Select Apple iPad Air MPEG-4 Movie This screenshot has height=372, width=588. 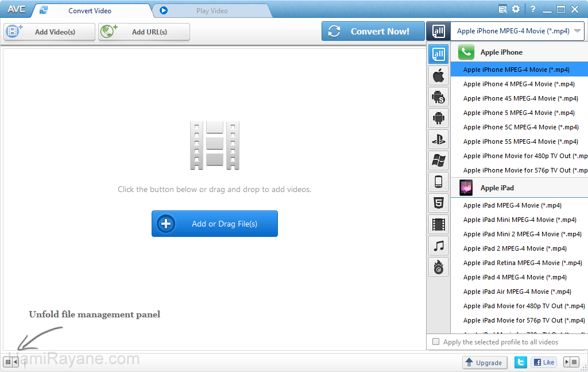[x=519, y=292]
